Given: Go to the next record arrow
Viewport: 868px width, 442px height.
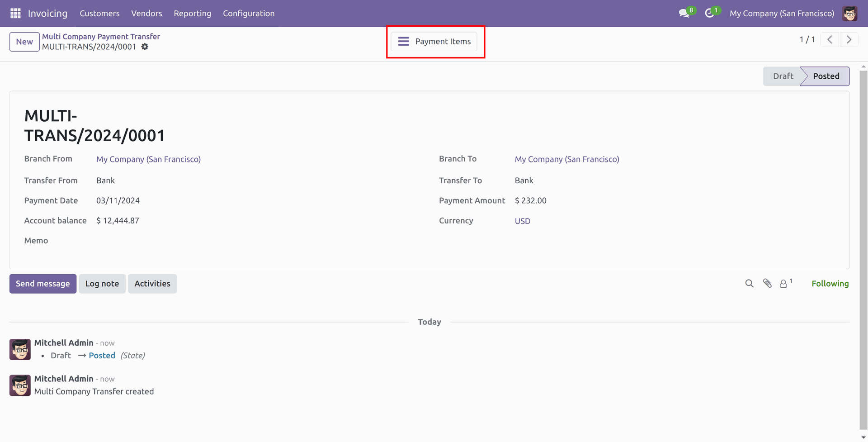Looking at the screenshot, I should pyautogui.click(x=849, y=40).
